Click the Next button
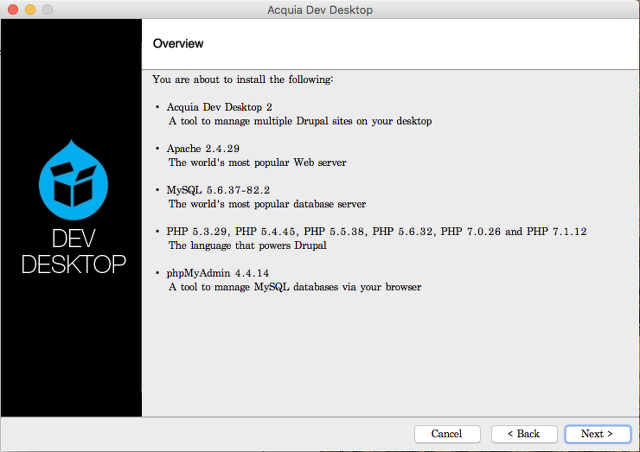Screen dimensions: 640x452 pos(598,434)
